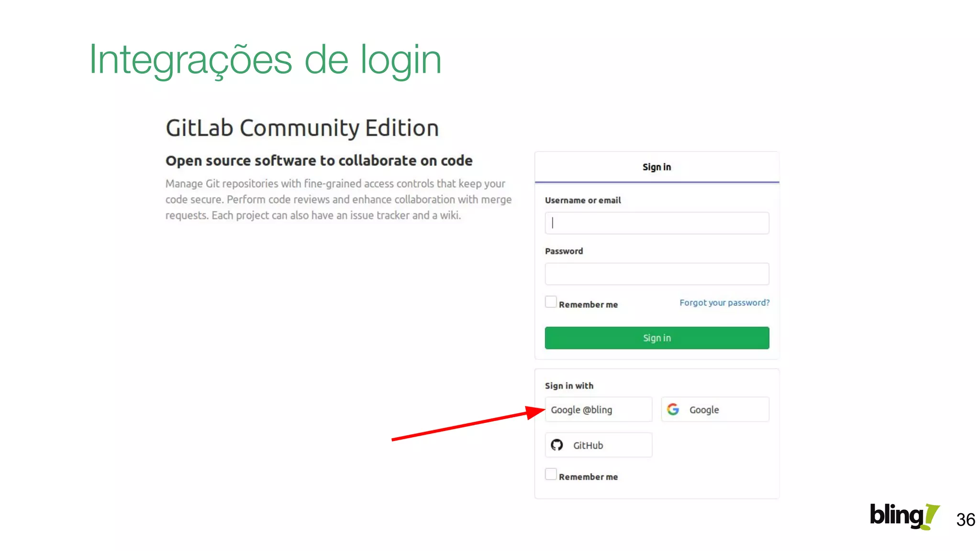The image size is (980, 551).
Task: Sign in with Google @bling
Action: click(598, 409)
